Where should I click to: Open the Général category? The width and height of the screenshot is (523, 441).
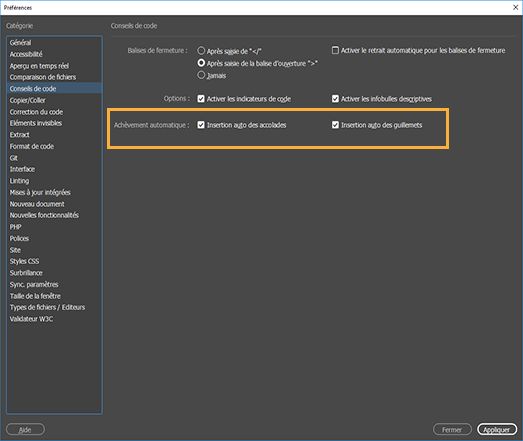pos(54,43)
